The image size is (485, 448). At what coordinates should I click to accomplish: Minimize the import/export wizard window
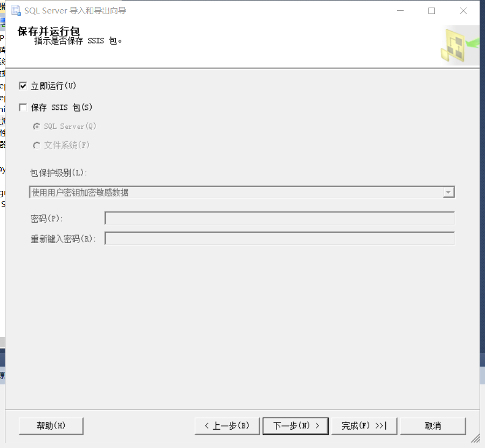[400, 11]
